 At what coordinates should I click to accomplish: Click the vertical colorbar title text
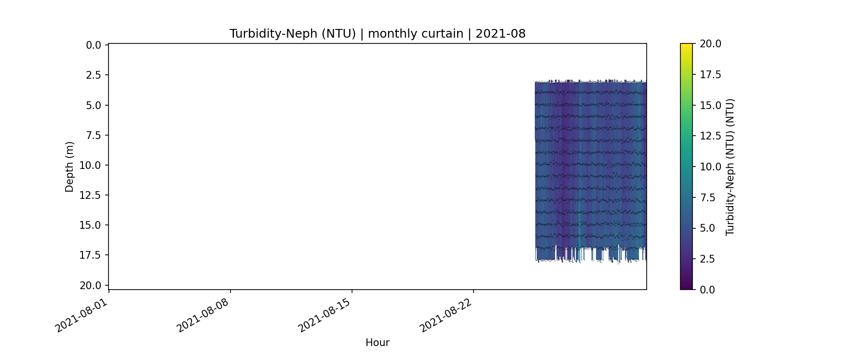coord(730,167)
